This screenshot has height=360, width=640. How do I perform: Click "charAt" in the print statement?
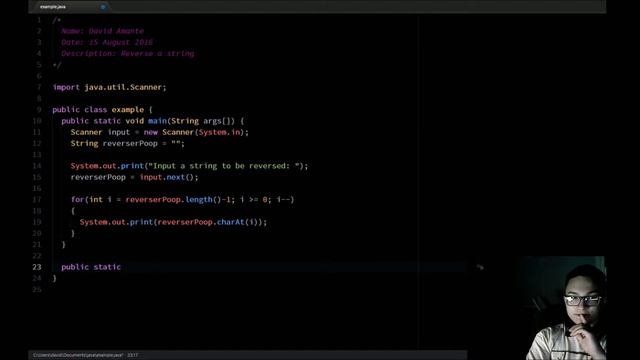tap(231, 222)
